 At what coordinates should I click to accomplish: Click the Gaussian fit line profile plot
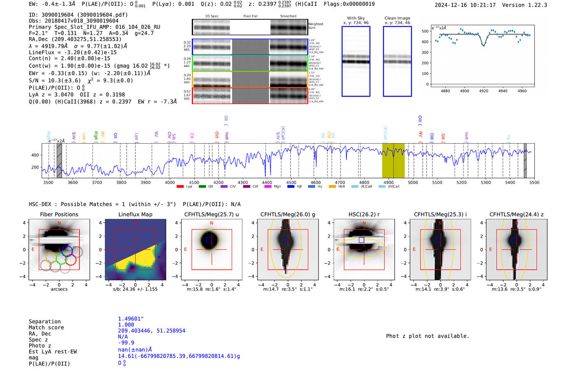click(x=482, y=56)
